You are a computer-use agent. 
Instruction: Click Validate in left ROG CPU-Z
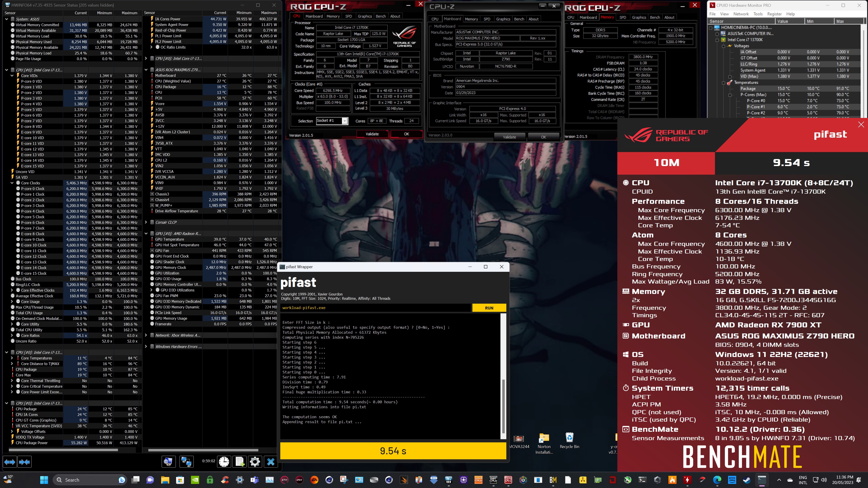pyautogui.click(x=372, y=134)
